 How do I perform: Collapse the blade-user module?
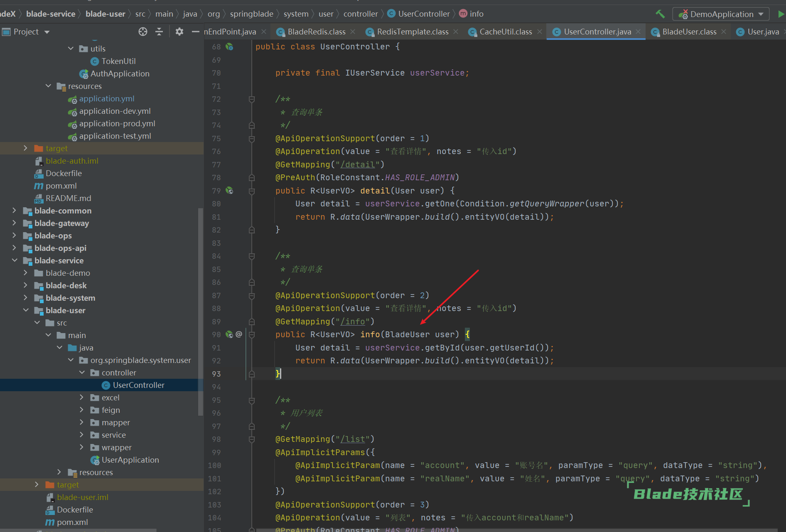tap(26, 310)
